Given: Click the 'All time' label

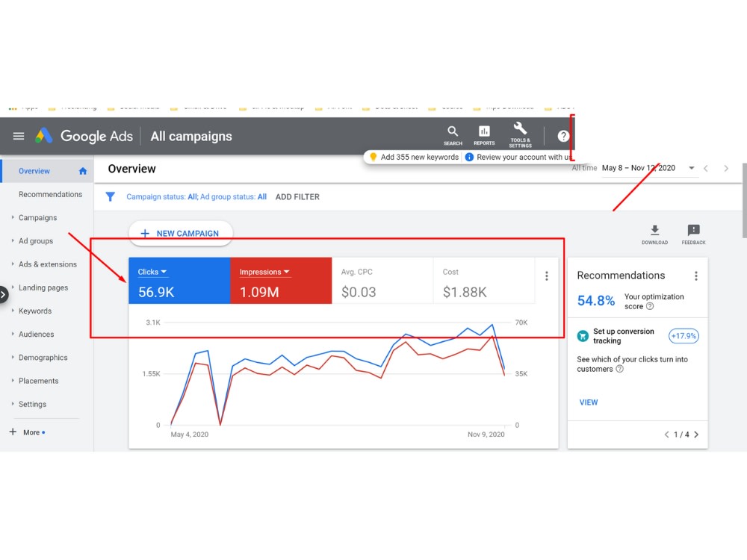Looking at the screenshot, I should (x=584, y=168).
